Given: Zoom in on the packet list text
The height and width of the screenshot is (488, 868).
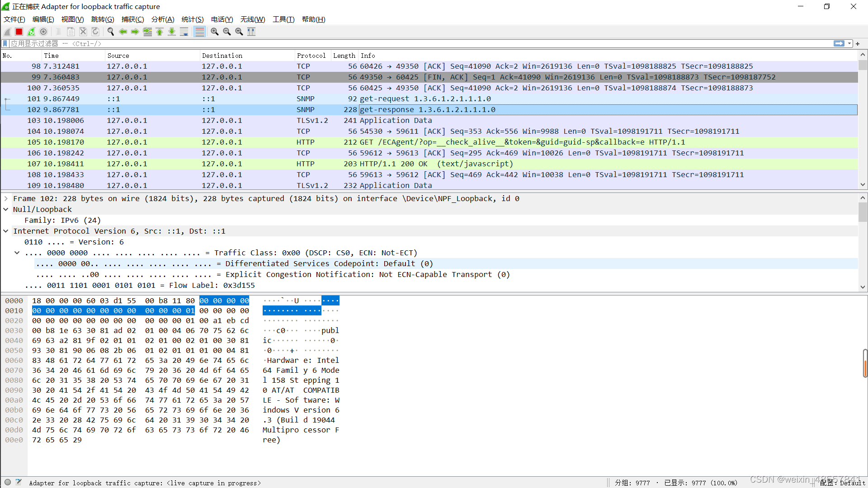Looking at the screenshot, I should pyautogui.click(x=215, y=32).
